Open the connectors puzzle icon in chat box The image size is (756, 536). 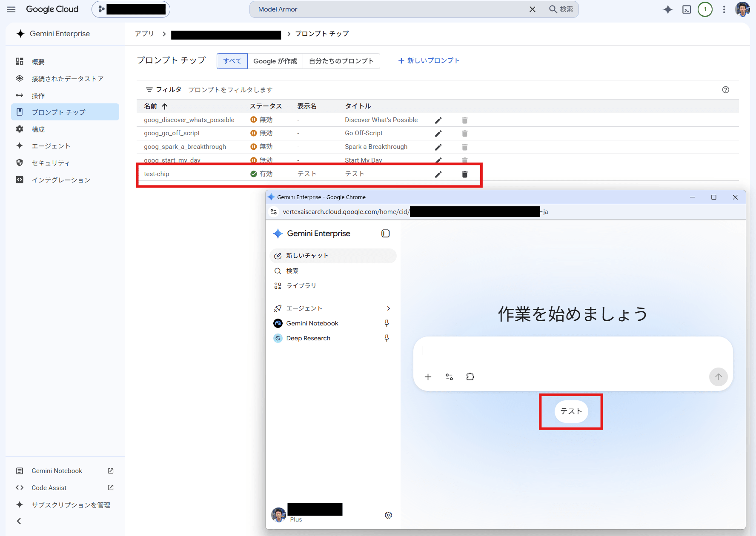click(470, 377)
